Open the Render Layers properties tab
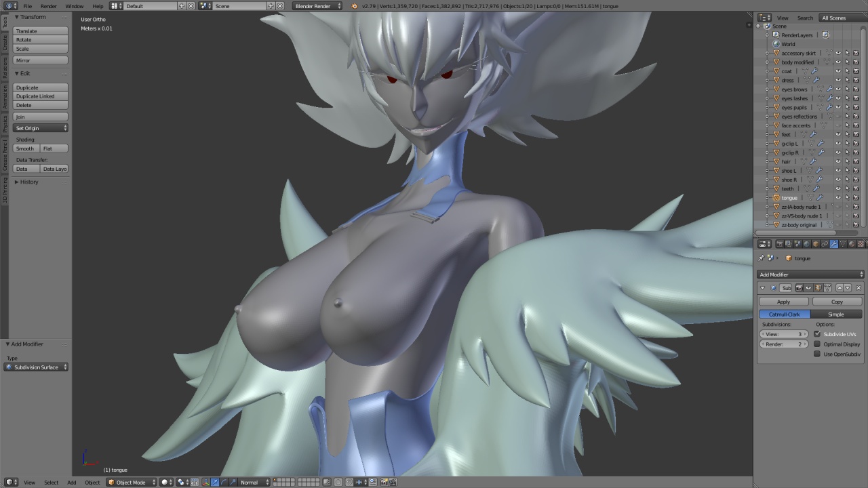Image resolution: width=868 pixels, height=488 pixels. point(789,244)
